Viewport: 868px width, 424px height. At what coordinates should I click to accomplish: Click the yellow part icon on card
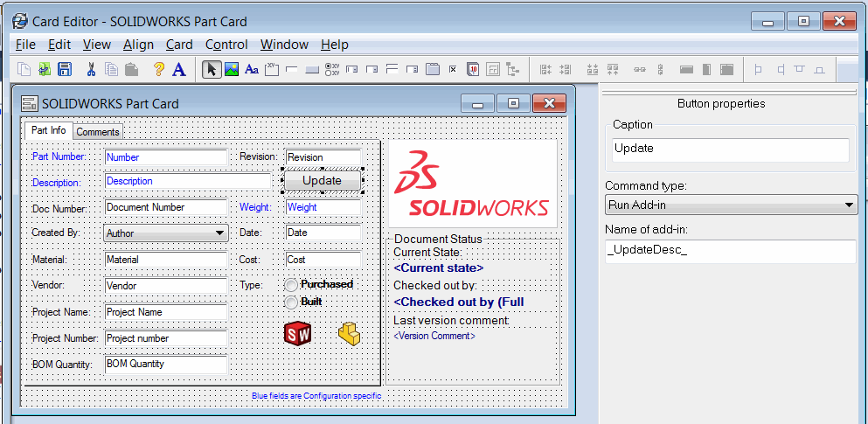click(350, 334)
